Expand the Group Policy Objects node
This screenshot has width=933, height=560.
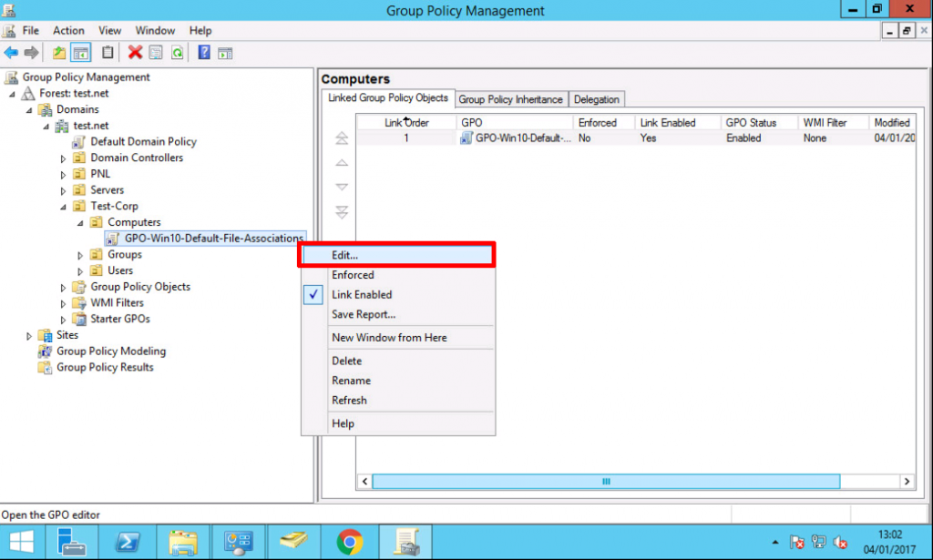63,288
